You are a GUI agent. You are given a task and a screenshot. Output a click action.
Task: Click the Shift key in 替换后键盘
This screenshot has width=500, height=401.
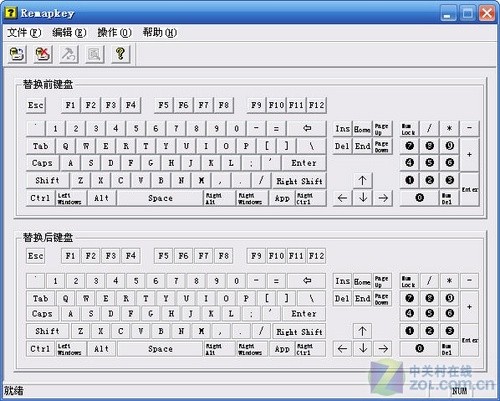[x=48, y=331]
